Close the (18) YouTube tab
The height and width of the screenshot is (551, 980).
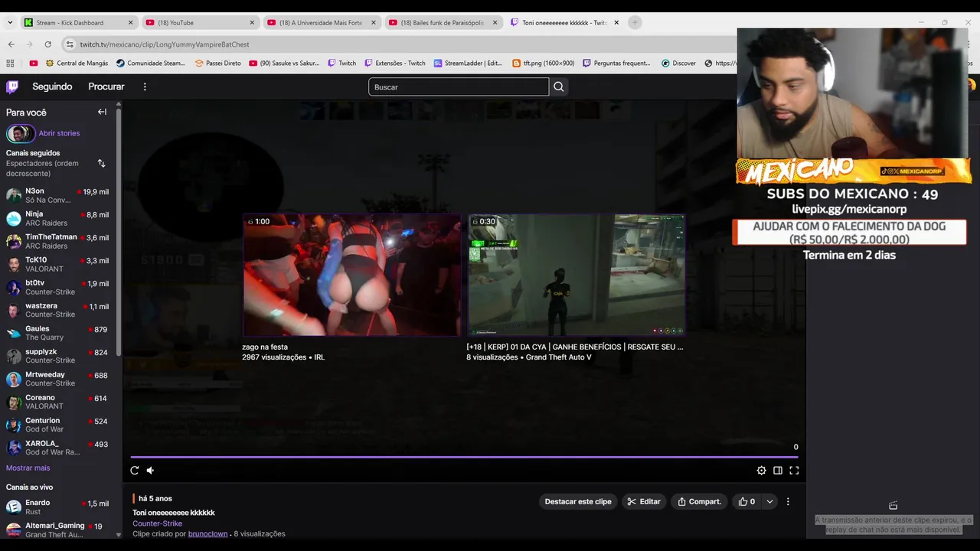point(252,23)
